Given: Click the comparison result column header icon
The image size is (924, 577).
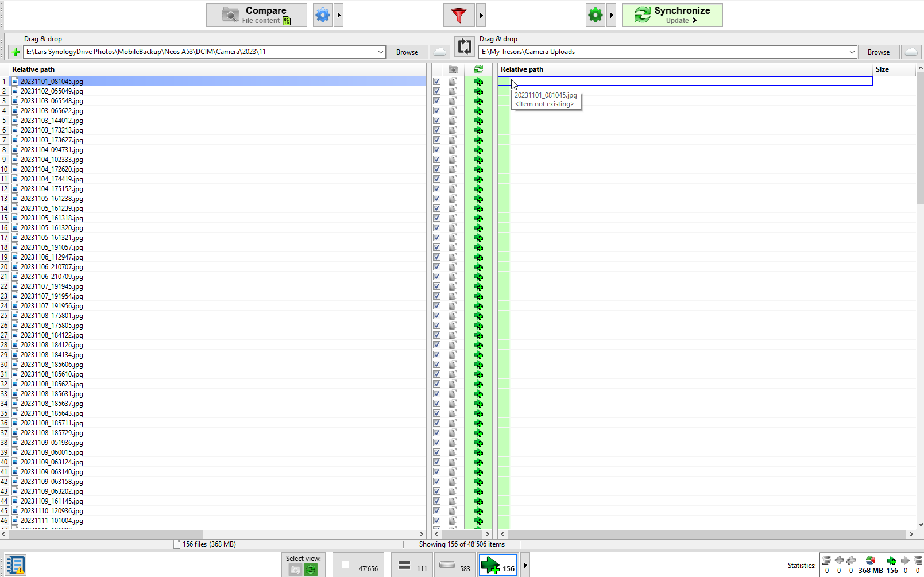Looking at the screenshot, I should coord(453,69).
